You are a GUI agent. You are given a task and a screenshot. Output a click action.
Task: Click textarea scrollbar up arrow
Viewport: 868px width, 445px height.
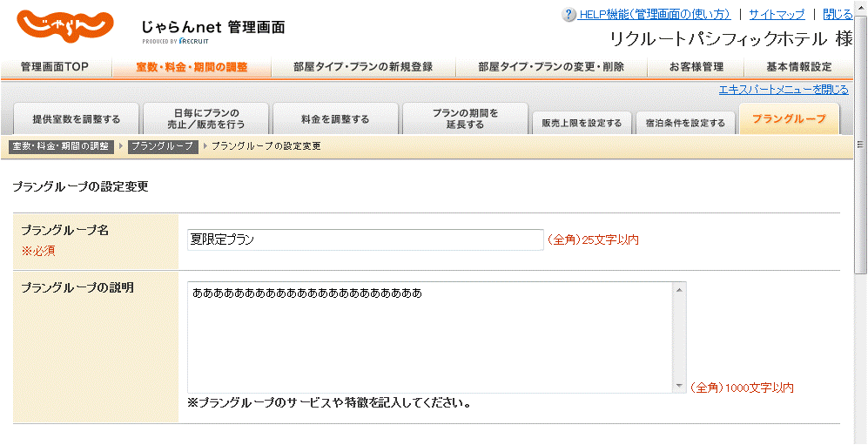tap(679, 289)
